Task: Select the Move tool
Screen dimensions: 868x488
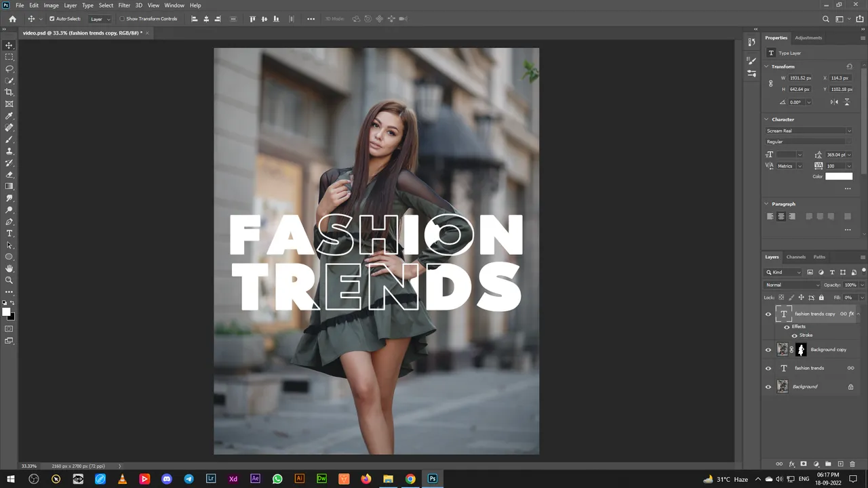Action: tap(9, 45)
